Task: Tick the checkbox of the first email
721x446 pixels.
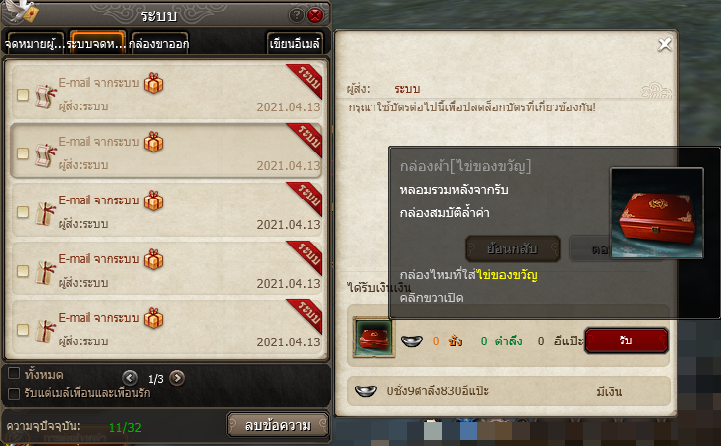Action: (x=23, y=95)
